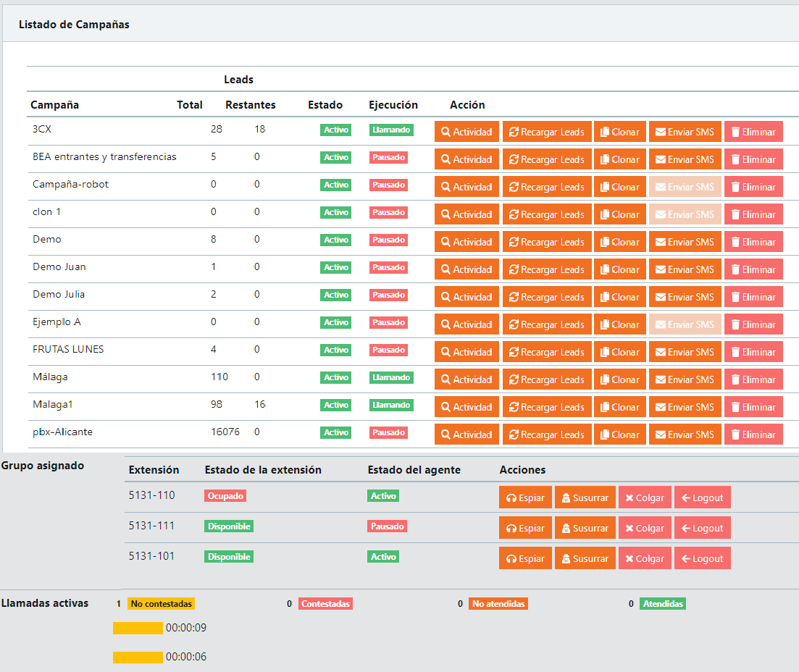
Task: Click the yellow 00:00:09 call duration bar
Action: 138,628
